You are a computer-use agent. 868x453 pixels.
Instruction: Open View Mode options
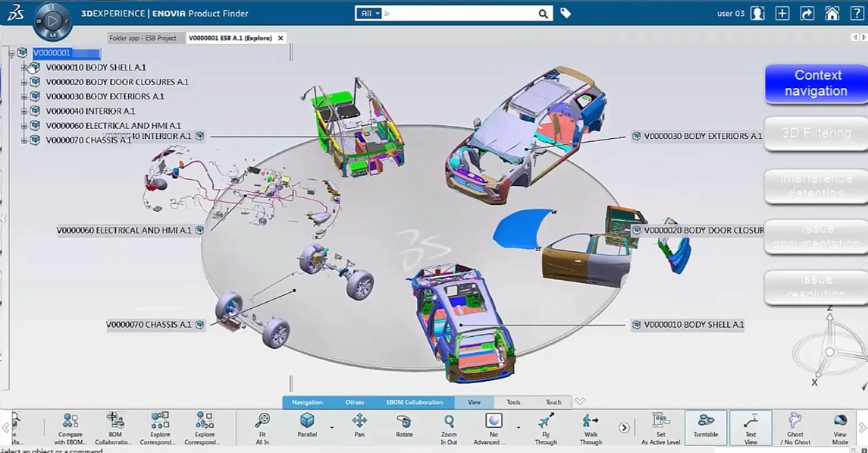[840, 428]
